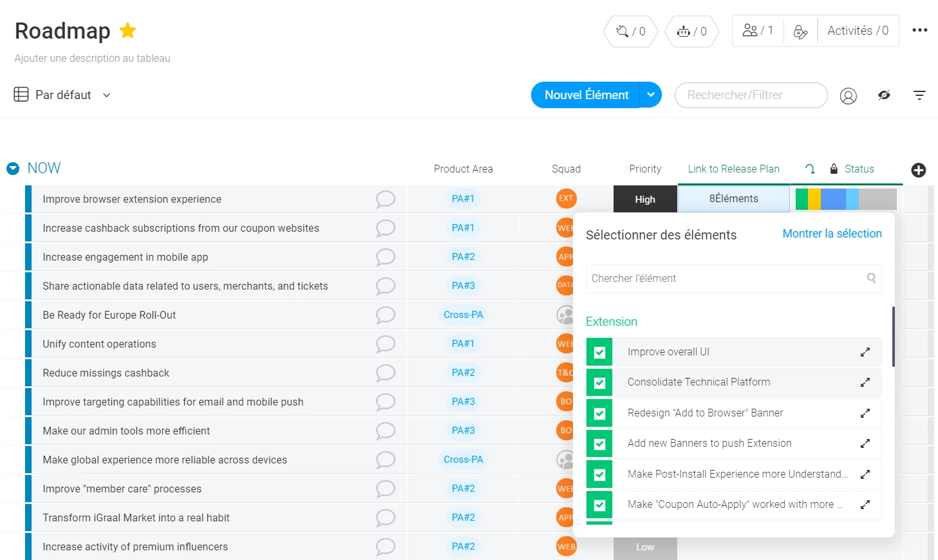
Task: Collapse the NOW group
Action: 13,169
